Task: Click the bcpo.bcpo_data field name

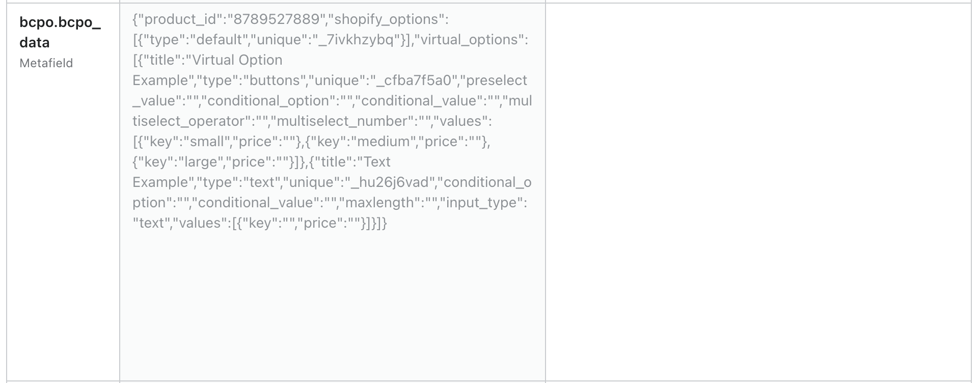Action: click(60, 33)
